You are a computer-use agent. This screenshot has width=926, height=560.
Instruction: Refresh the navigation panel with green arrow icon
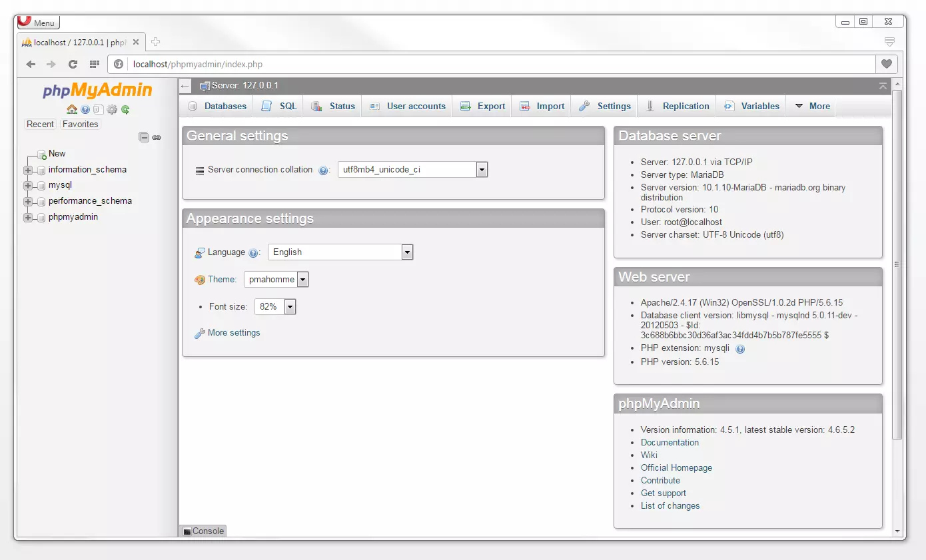pos(126,109)
